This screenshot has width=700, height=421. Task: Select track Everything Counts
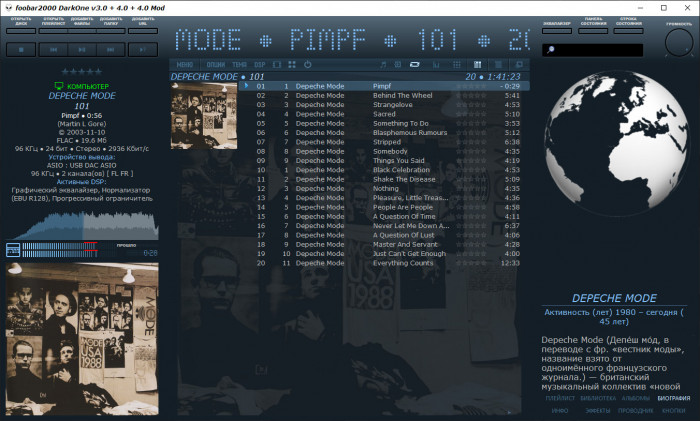[x=384, y=263]
